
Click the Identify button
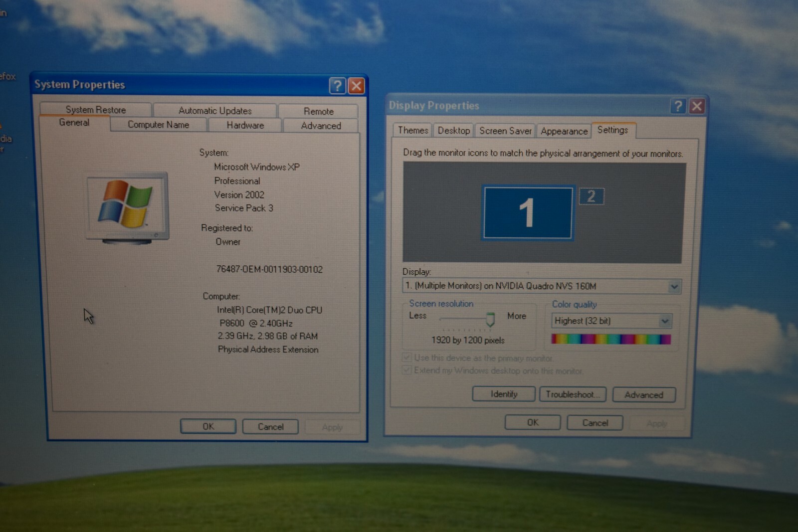tap(504, 394)
